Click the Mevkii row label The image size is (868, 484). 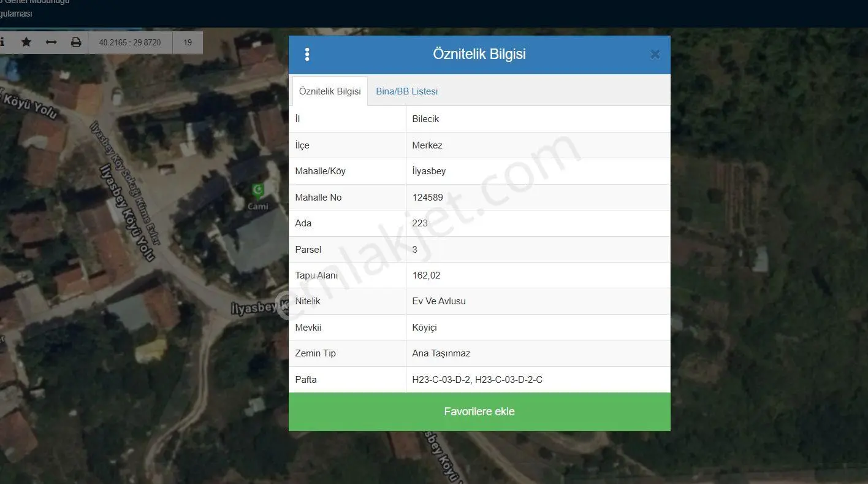308,328
